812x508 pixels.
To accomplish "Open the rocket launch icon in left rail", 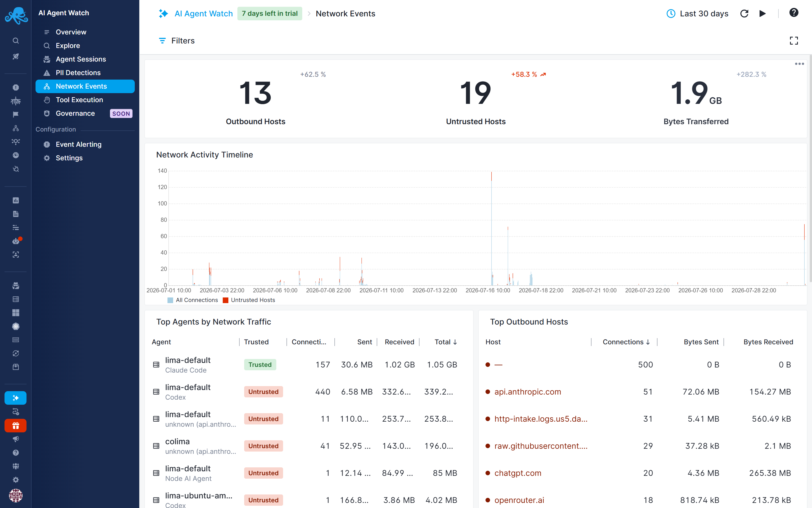I will point(16,56).
